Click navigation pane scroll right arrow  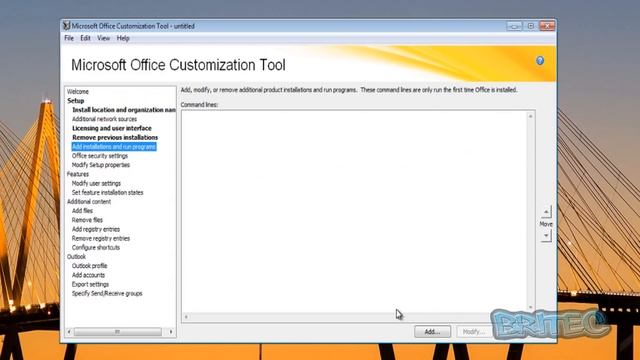click(171, 332)
